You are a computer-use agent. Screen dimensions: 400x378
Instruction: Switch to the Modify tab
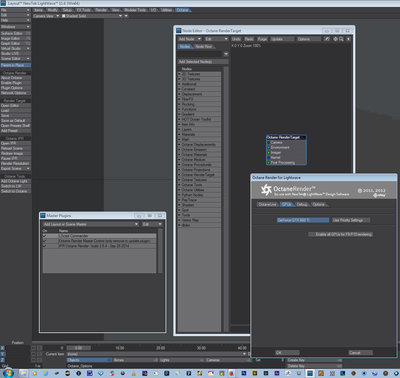pos(52,10)
